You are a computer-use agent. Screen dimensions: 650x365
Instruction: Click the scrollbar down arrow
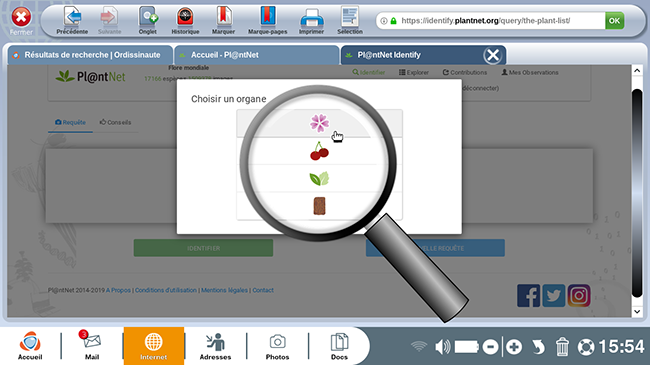637,311
